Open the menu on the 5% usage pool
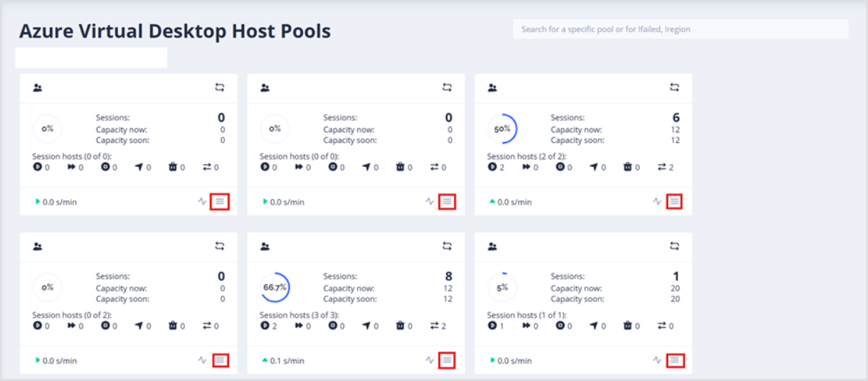 coord(674,360)
